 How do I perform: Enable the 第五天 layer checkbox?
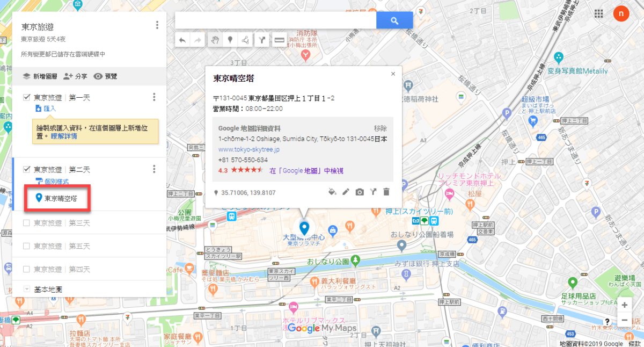click(x=26, y=246)
